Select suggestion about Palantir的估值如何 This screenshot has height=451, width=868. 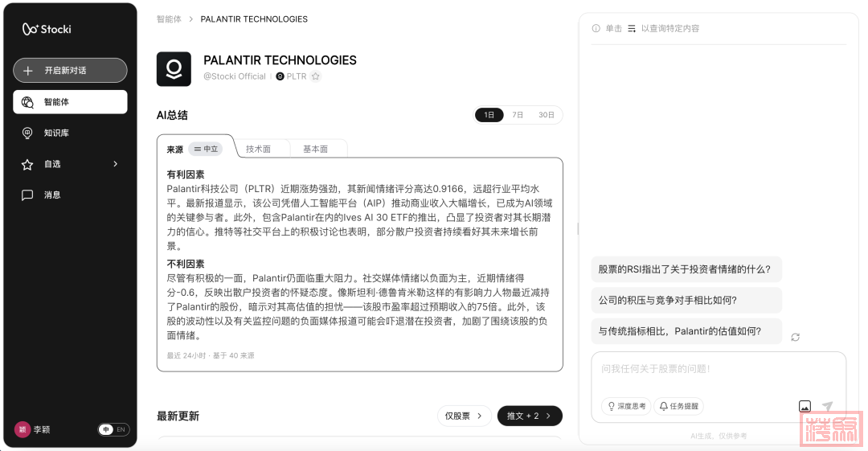686,331
